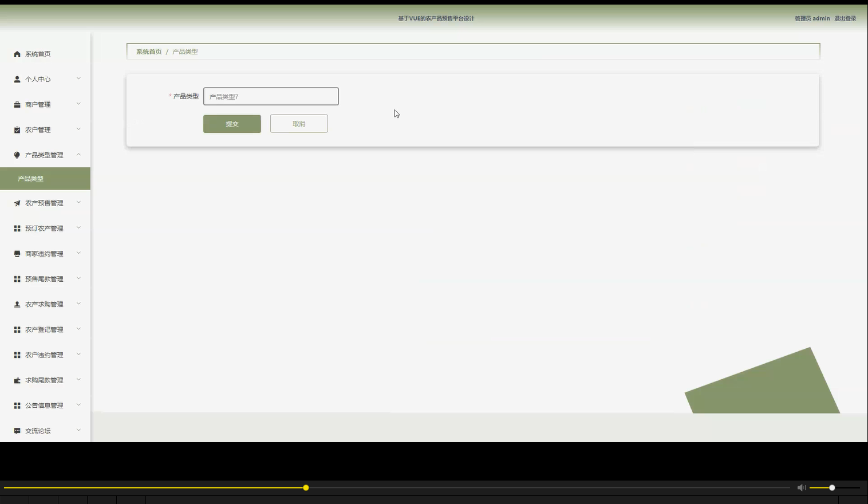
Task: Click the video progress bar handle
Action: click(x=306, y=487)
